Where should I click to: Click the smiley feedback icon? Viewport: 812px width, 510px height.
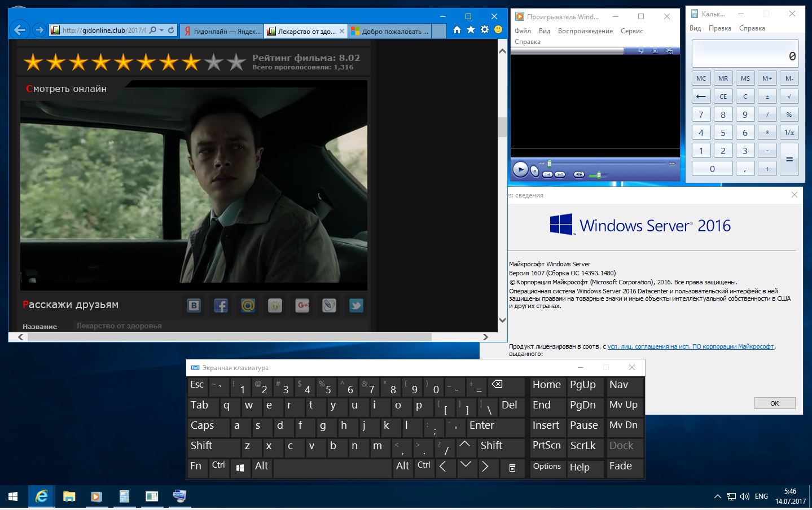coord(498,30)
